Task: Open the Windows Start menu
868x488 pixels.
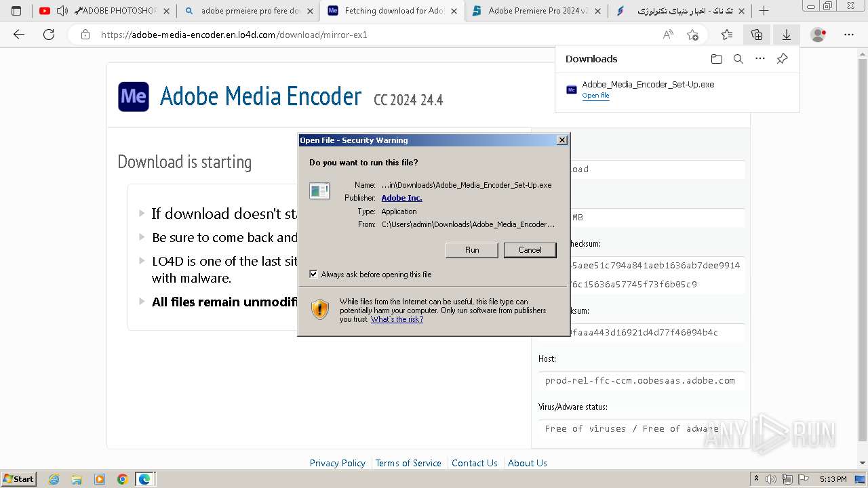Action: click(x=18, y=479)
